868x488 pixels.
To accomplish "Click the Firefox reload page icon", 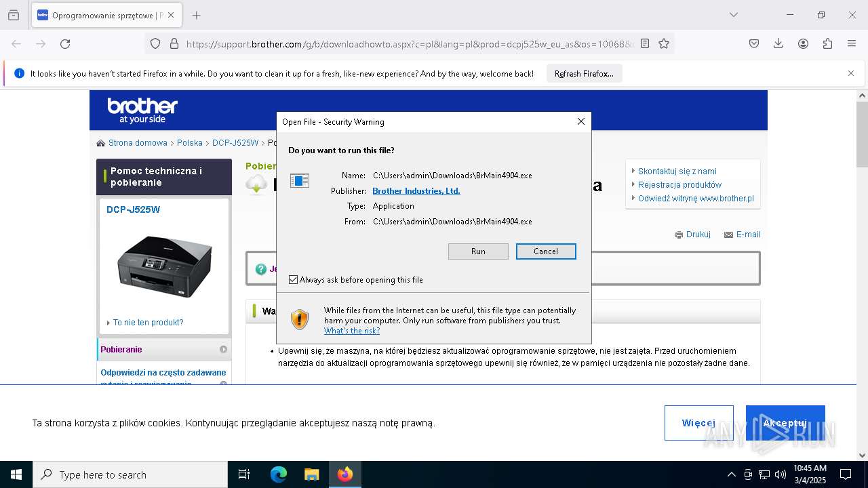I will click(x=65, y=43).
